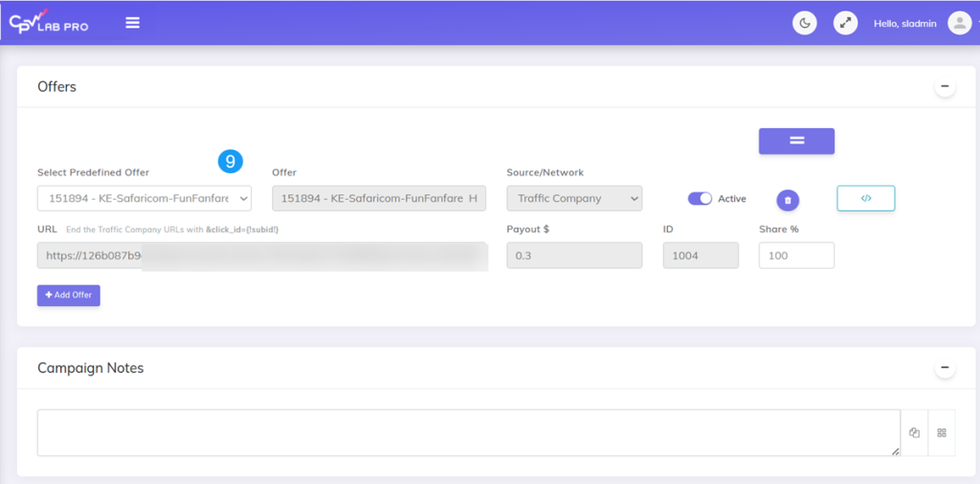Click the copy icon beside Campaign Notes
Screen dimensions: 980x484
pyautogui.click(x=914, y=433)
